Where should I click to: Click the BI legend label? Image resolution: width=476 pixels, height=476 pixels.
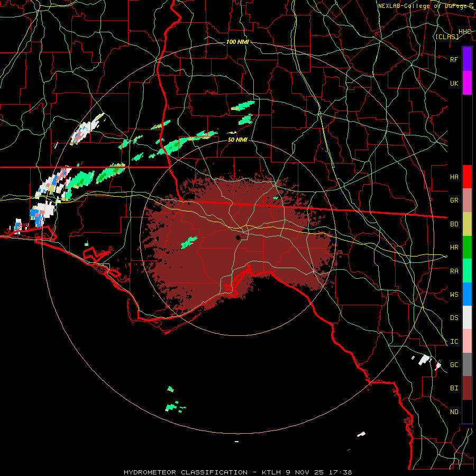tap(454, 388)
